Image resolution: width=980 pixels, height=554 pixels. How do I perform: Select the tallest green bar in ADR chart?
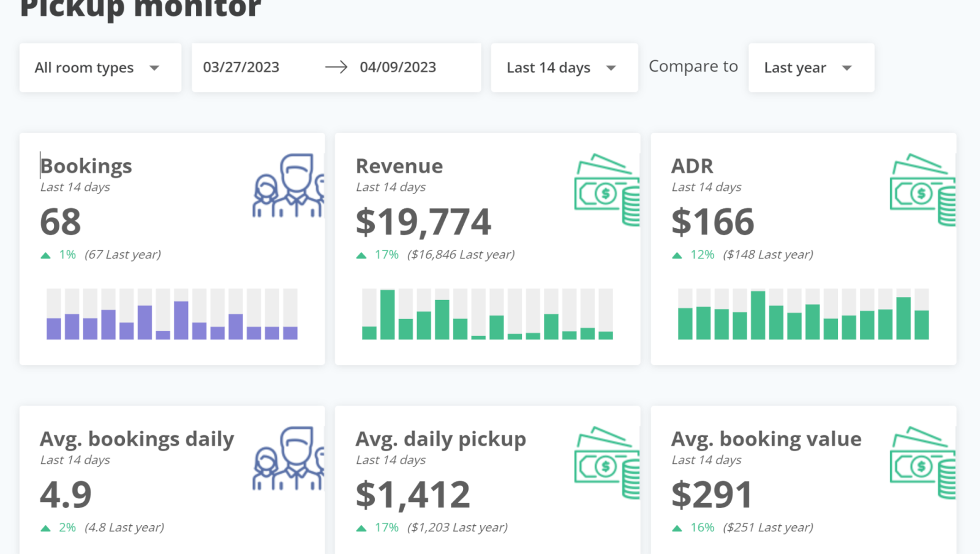758,315
